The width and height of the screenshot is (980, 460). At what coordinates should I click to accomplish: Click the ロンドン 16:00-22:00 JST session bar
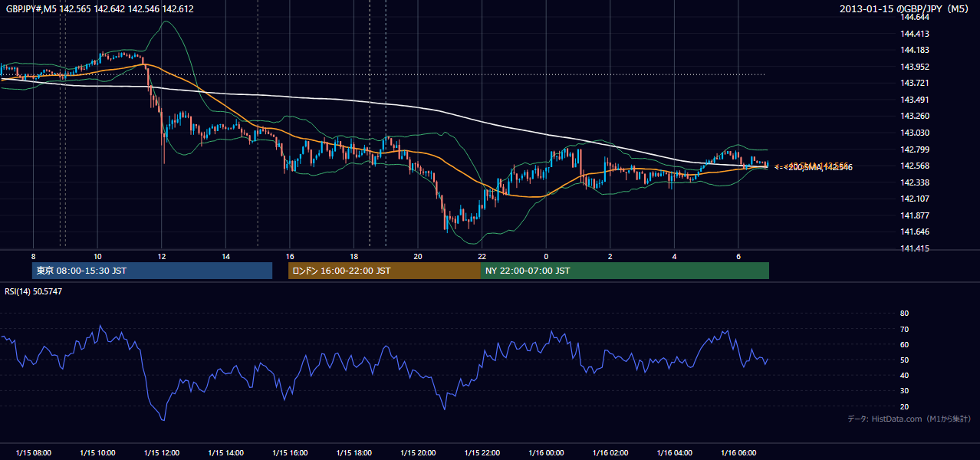click(384, 271)
